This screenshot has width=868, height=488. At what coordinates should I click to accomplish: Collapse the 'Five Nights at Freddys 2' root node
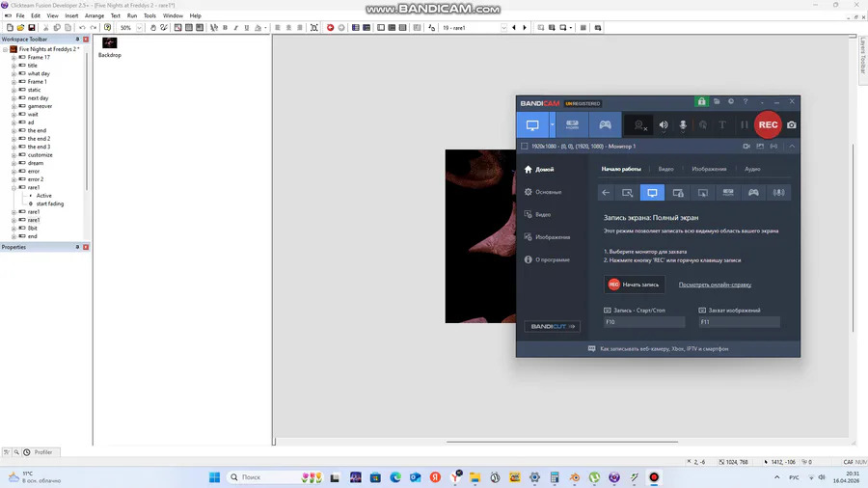(x=5, y=49)
